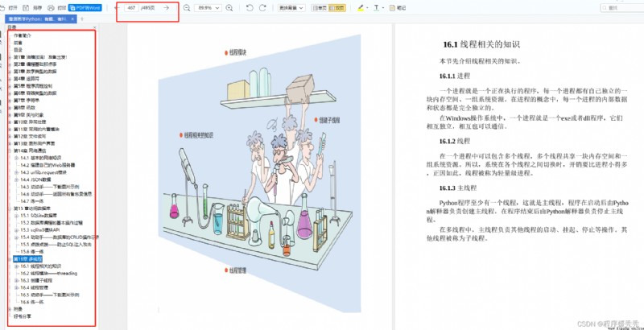Expand 第3章 in the outline
Screen dimensions: 644x330
click(x=10, y=72)
